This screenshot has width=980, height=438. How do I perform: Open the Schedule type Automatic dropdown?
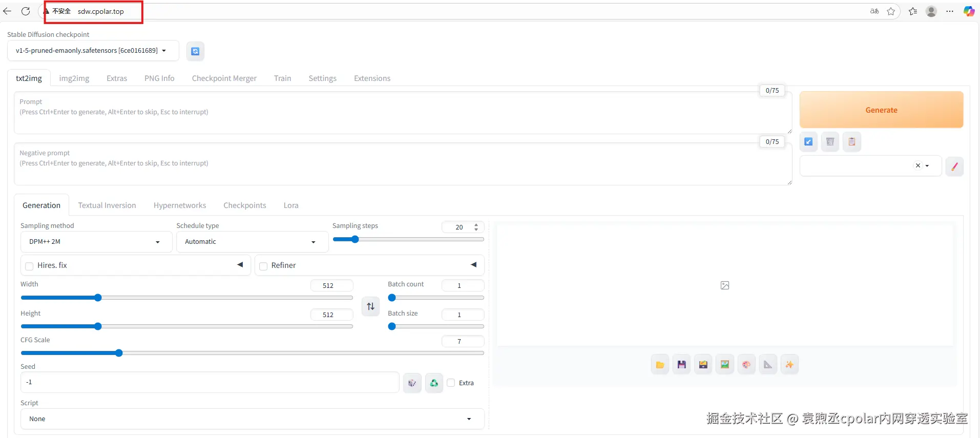pos(252,242)
